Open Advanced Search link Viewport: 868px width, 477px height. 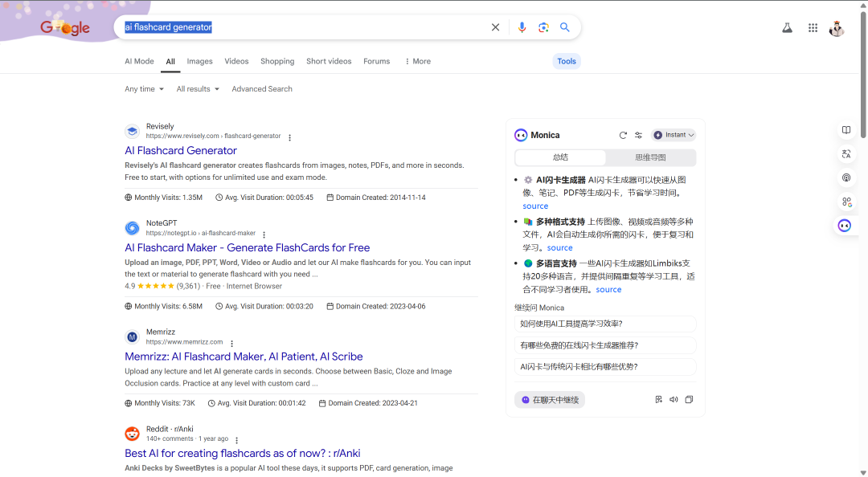(262, 89)
